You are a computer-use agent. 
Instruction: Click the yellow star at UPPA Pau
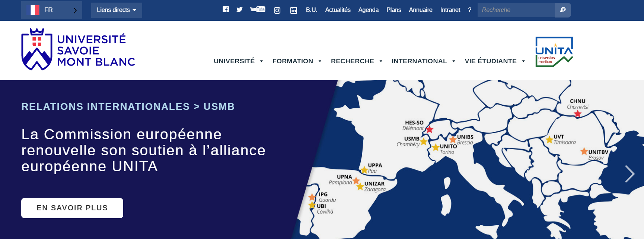click(x=364, y=170)
